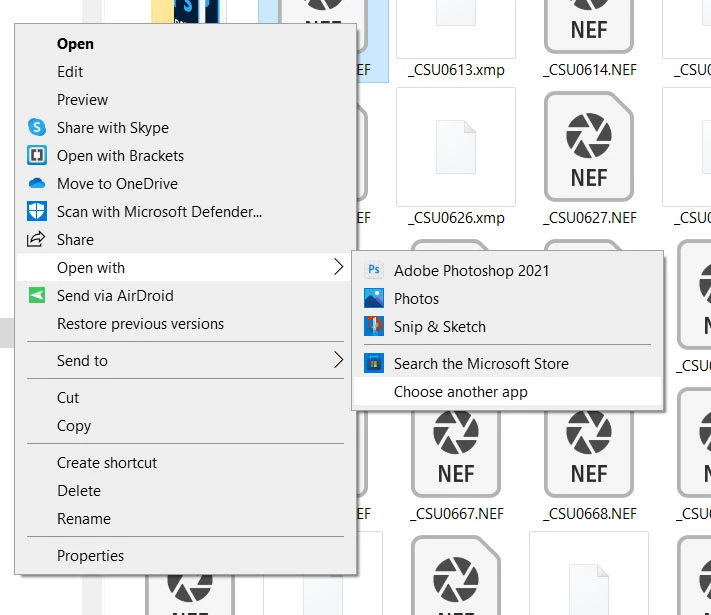
Task: Click the _CSU0668.NEF file name
Action: point(589,514)
